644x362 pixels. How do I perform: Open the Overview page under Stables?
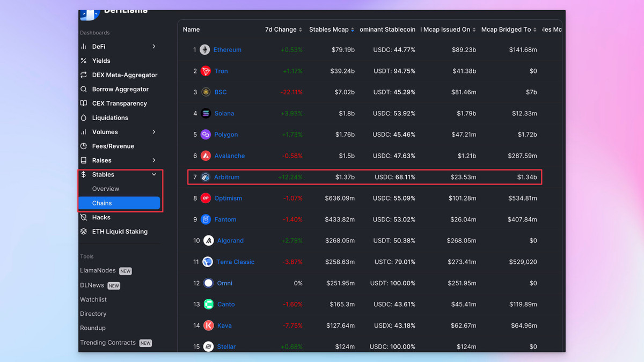coord(106,189)
